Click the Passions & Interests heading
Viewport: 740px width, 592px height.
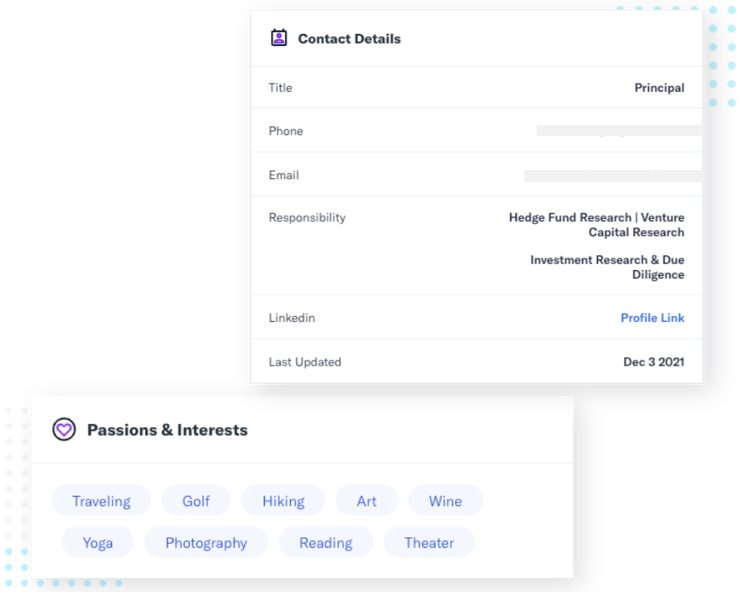(167, 430)
